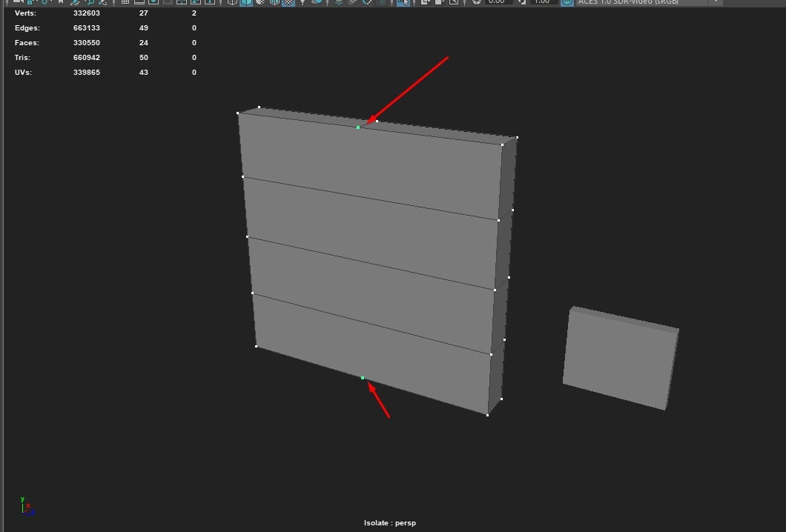Click the front face of the large box's top row
Screen dimensions: 786x532
[371, 167]
